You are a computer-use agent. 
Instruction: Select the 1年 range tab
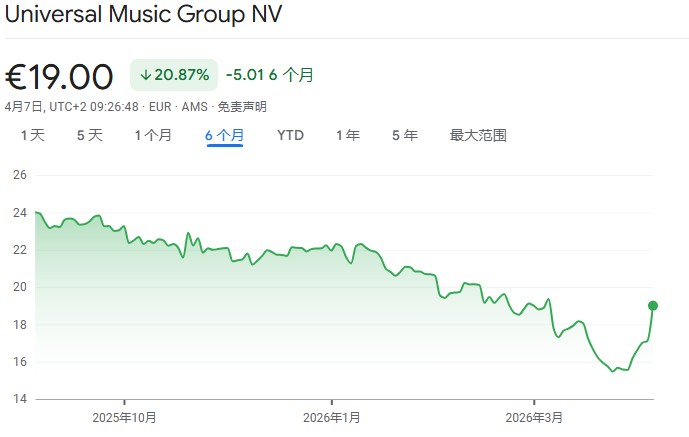tap(348, 135)
